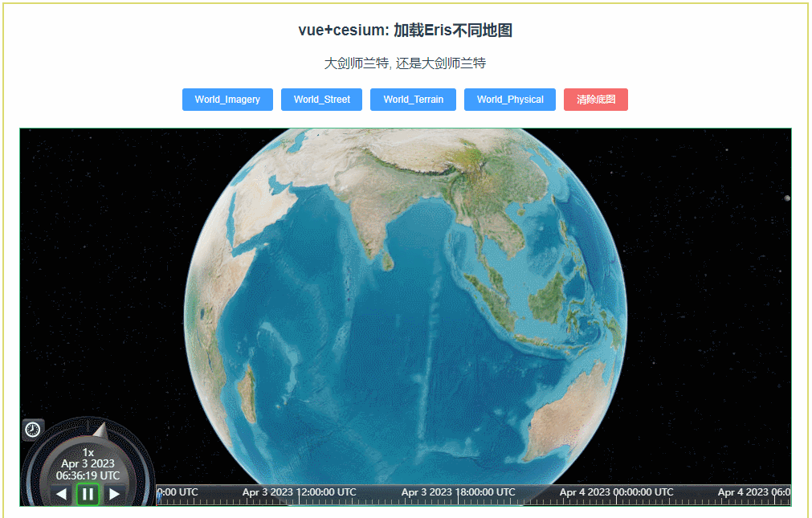Click the forward play arrow in animation widget
The height and width of the screenshot is (518, 812).
click(114, 494)
